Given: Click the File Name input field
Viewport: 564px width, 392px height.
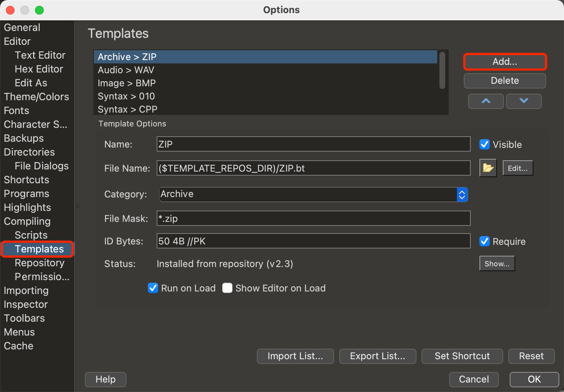Looking at the screenshot, I should tap(313, 168).
